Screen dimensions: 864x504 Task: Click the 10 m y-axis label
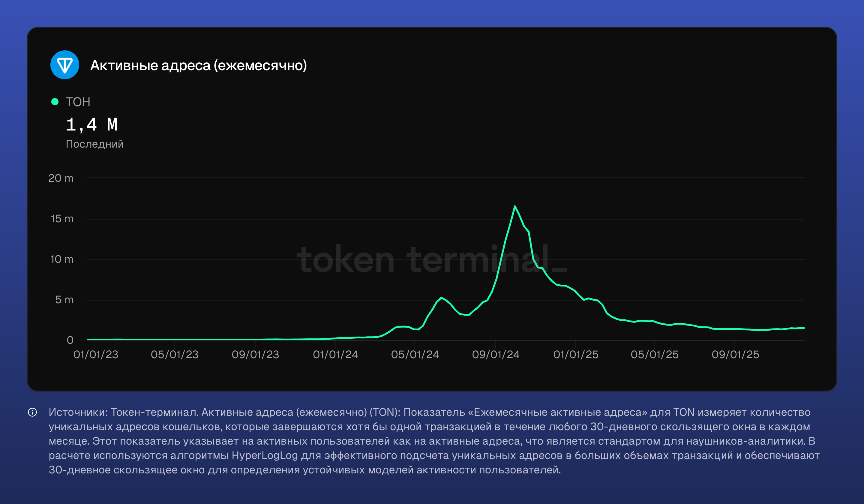pos(62,259)
